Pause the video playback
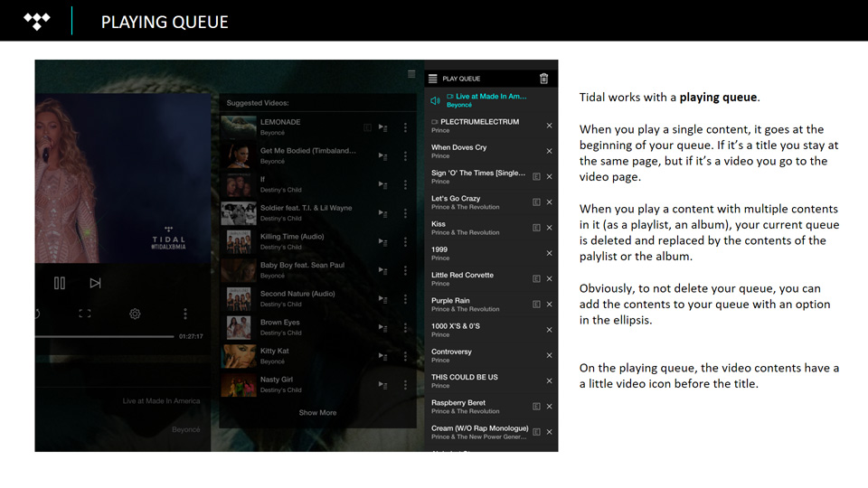868x488 pixels. (x=60, y=283)
